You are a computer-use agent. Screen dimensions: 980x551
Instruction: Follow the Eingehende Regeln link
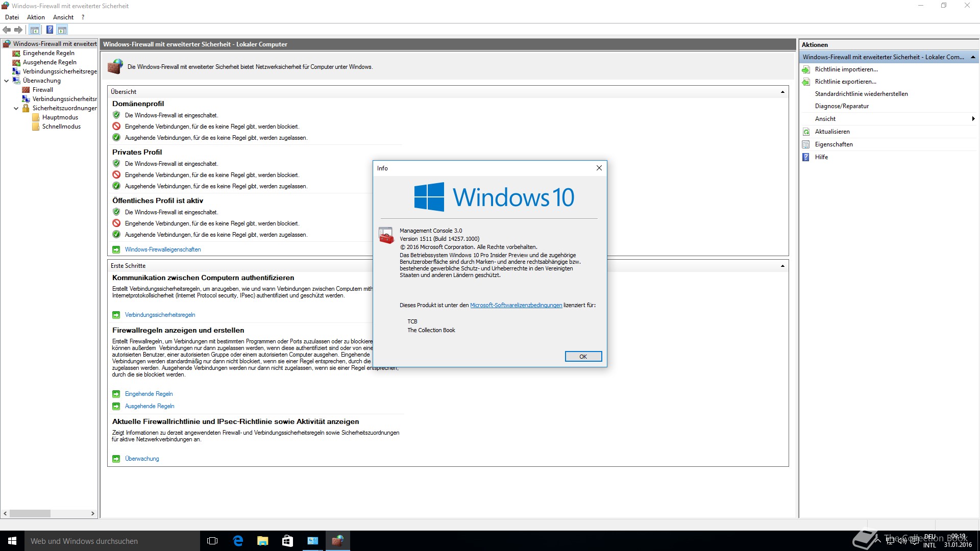point(149,394)
